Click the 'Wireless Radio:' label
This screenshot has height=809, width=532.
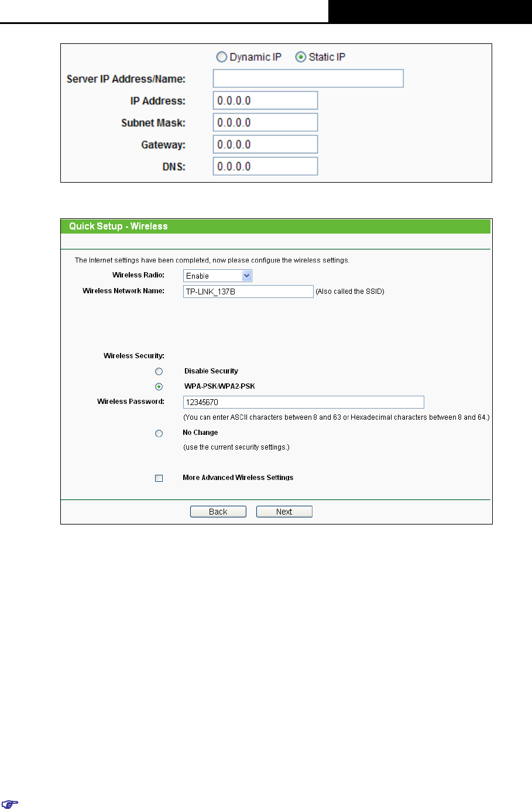click(x=139, y=275)
